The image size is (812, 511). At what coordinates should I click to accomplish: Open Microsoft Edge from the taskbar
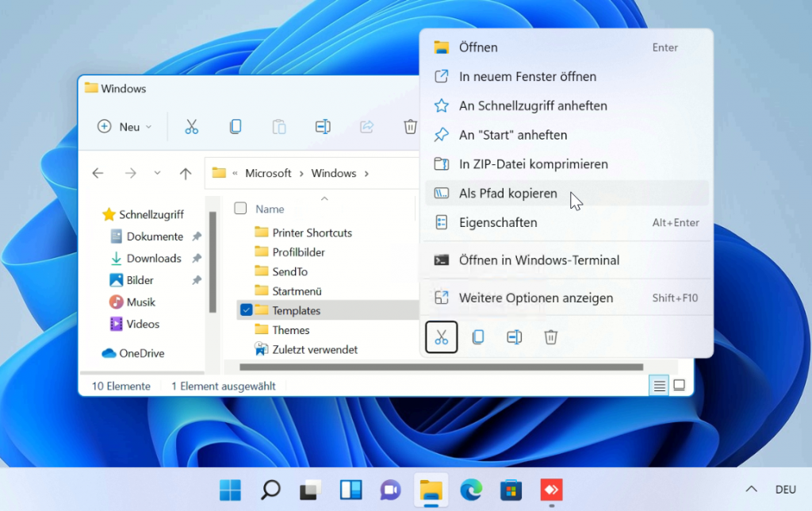point(471,490)
